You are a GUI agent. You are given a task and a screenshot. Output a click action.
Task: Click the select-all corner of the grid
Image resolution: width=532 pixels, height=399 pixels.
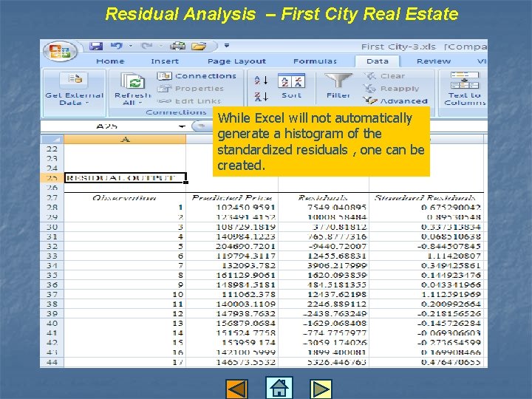pos(52,140)
